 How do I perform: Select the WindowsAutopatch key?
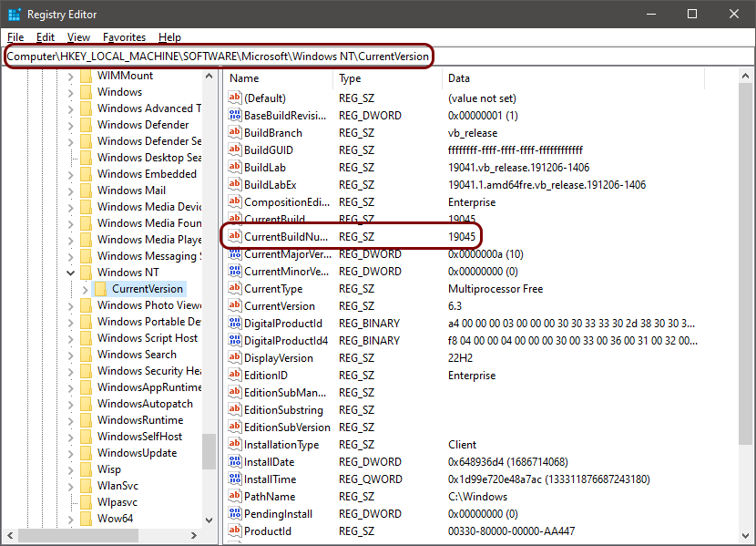coord(145,403)
